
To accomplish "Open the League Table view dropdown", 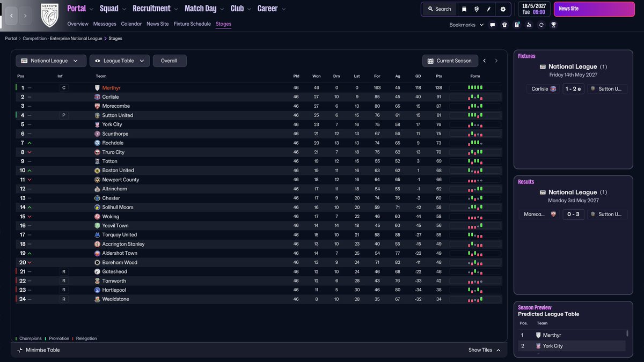I will click(x=120, y=61).
